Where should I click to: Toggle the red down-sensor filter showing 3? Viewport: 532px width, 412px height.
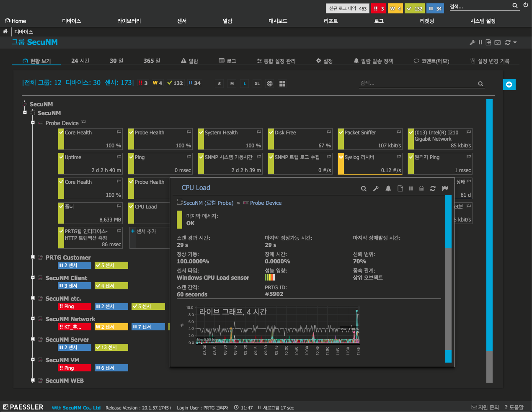(x=143, y=83)
